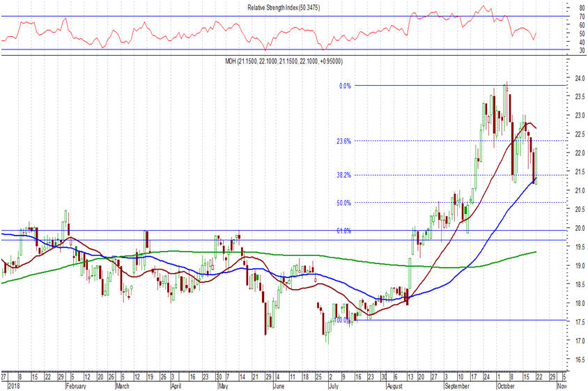The width and height of the screenshot is (588, 391).
Task: Pick the 50.0% Fibonacci retracement label
Action: tap(343, 203)
